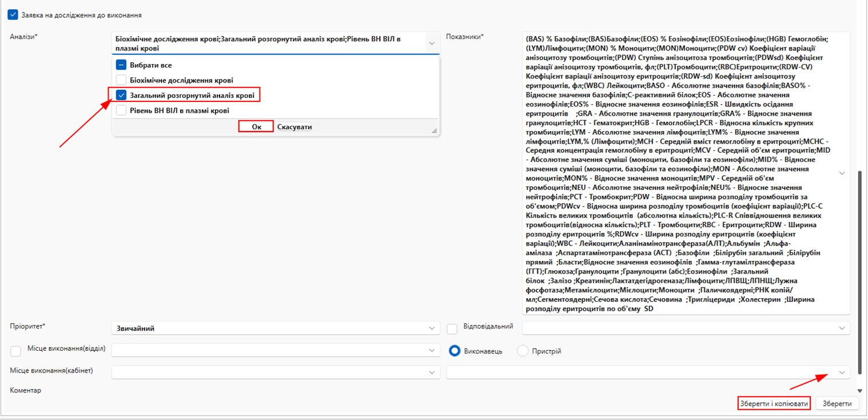Enable the 'Місце виконання(відділ)' checkbox
Image resolution: width=868 pixels, height=420 pixels.
[16, 351]
